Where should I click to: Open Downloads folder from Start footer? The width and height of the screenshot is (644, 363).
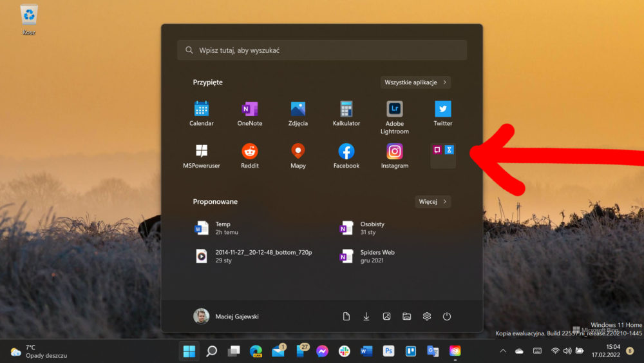tap(366, 316)
